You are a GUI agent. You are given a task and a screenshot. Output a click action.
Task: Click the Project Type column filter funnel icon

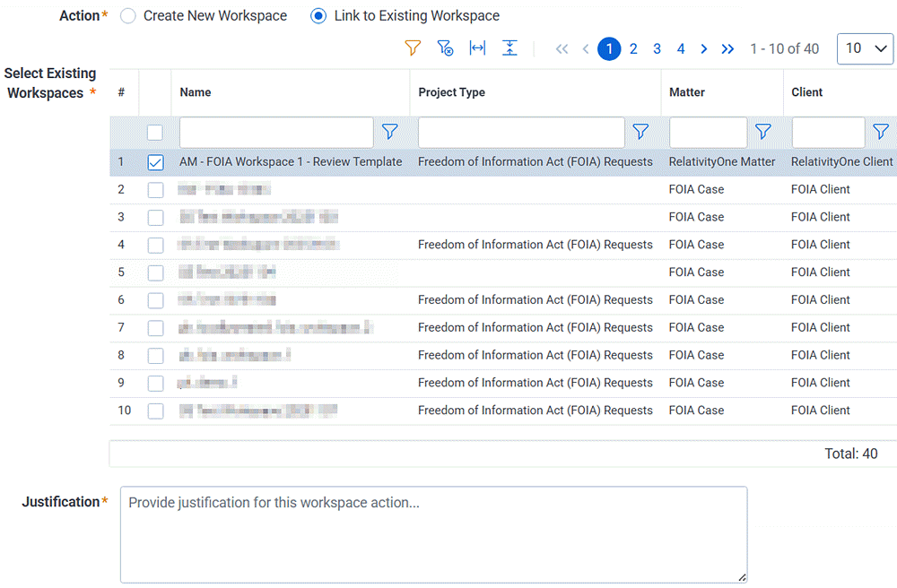coord(641,132)
